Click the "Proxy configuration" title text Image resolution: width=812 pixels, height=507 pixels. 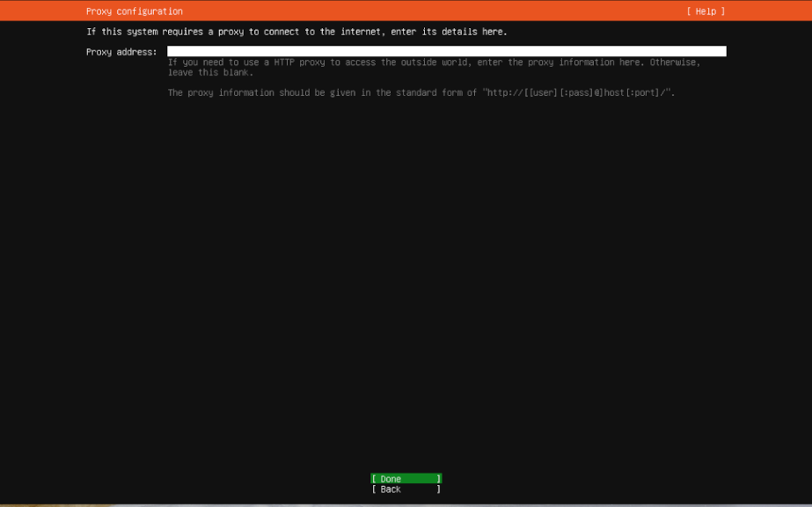point(135,11)
